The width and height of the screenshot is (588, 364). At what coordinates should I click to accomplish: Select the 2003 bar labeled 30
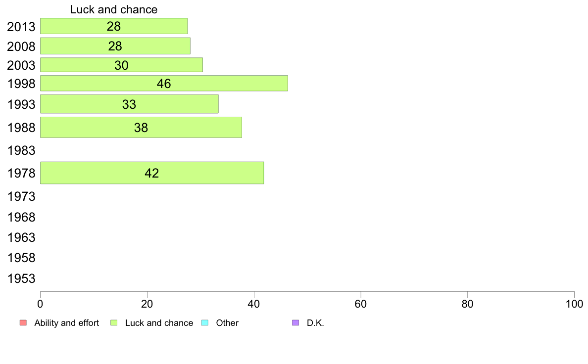click(121, 65)
